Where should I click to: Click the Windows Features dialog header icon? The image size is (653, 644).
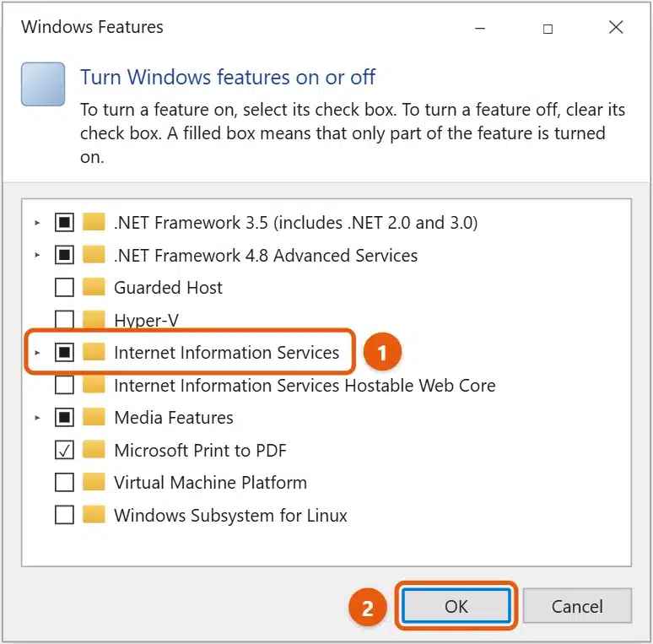[43, 84]
